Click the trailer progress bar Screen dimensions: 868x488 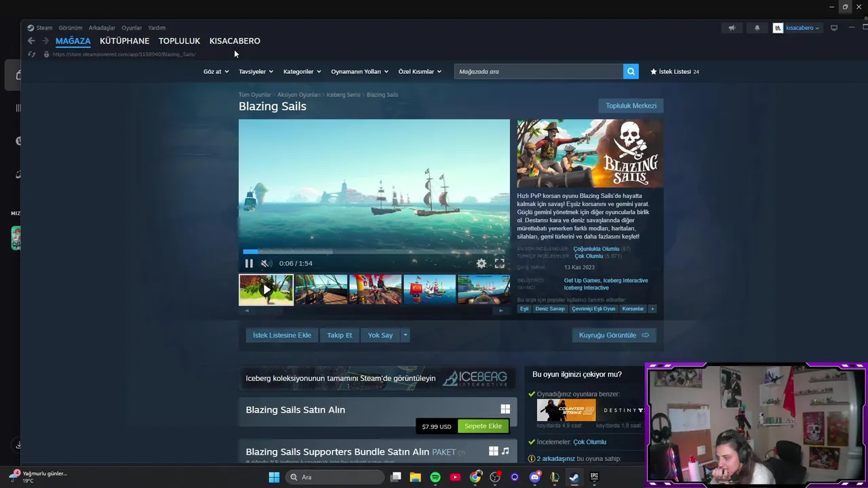click(374, 252)
